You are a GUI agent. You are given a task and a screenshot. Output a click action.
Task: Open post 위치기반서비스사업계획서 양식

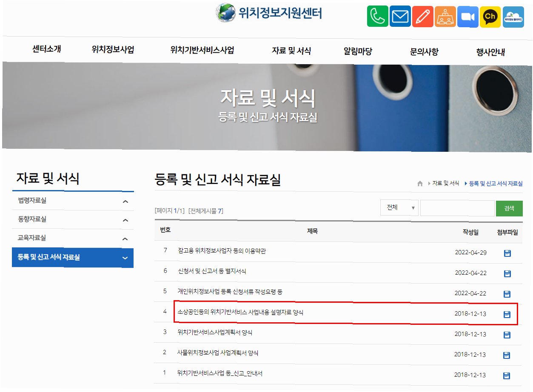(x=215, y=332)
